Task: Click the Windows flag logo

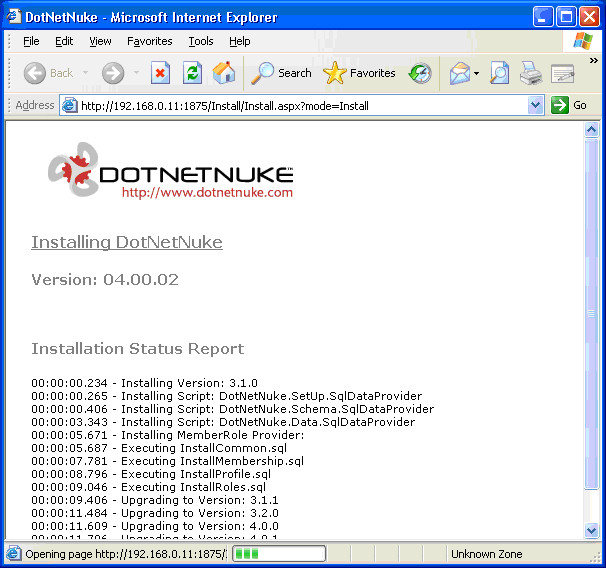Action: (583, 41)
